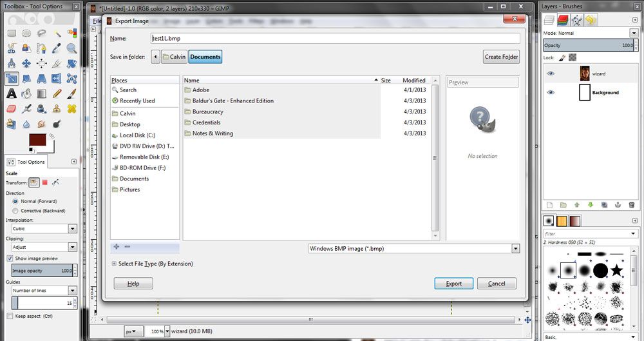
Task: Open the layer Mode Normal dropdown
Action: 634,33
